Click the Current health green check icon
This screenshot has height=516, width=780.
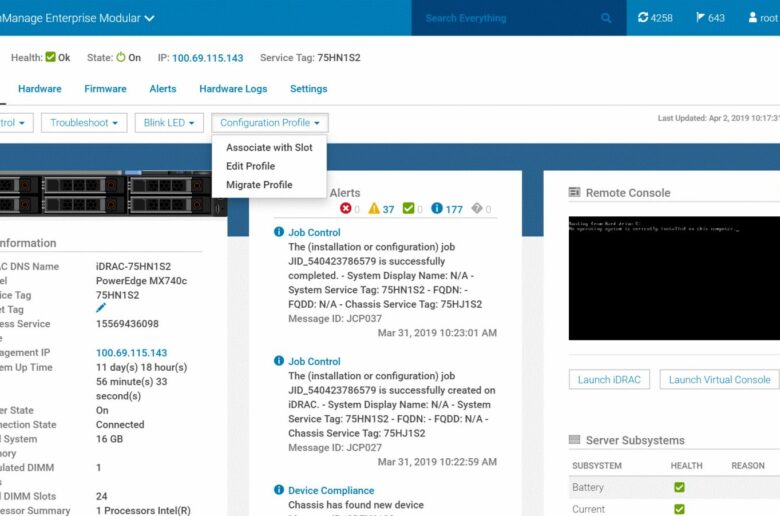680,509
